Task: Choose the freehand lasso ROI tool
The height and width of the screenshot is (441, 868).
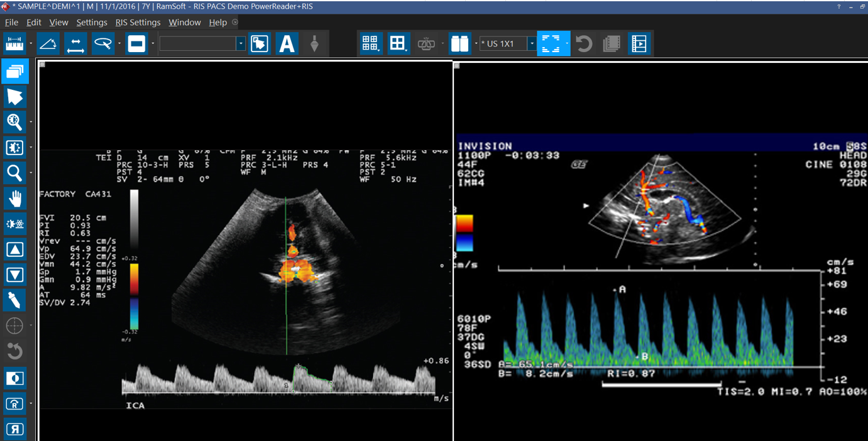Action: pos(102,43)
